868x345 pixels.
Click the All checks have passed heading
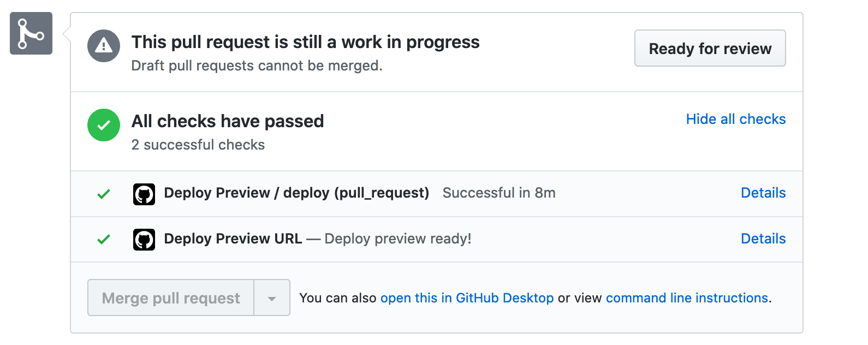[228, 121]
